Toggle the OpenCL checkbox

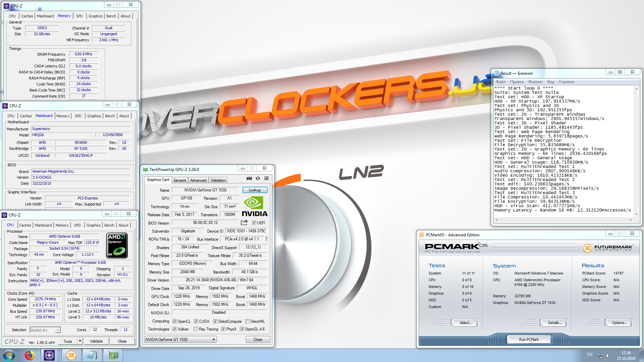(x=174, y=321)
